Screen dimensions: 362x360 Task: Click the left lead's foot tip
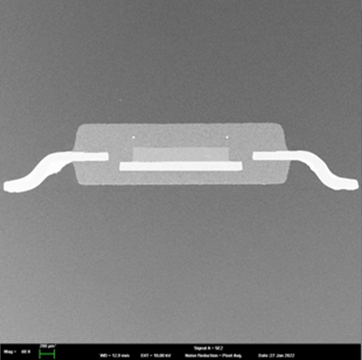pos(12,186)
